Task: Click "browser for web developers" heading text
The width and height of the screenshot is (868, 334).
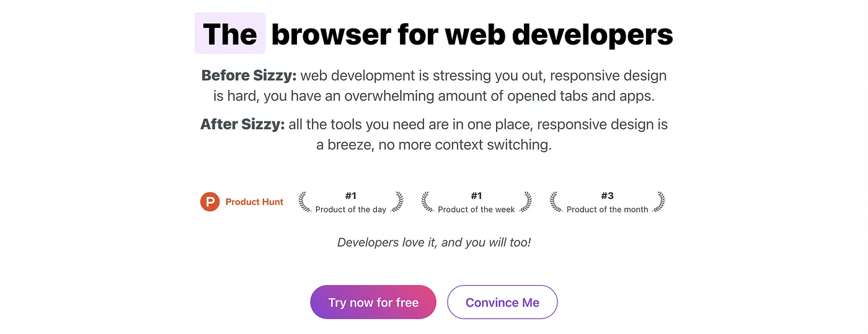Action: coord(472,35)
